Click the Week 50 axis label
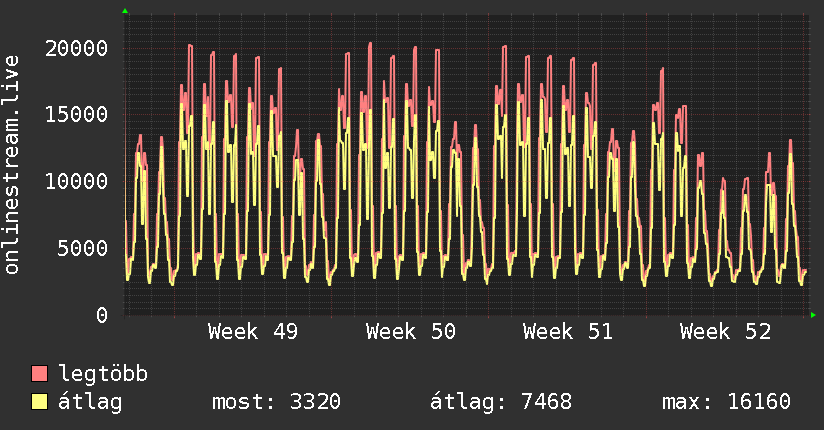The image size is (824, 430). (410, 332)
